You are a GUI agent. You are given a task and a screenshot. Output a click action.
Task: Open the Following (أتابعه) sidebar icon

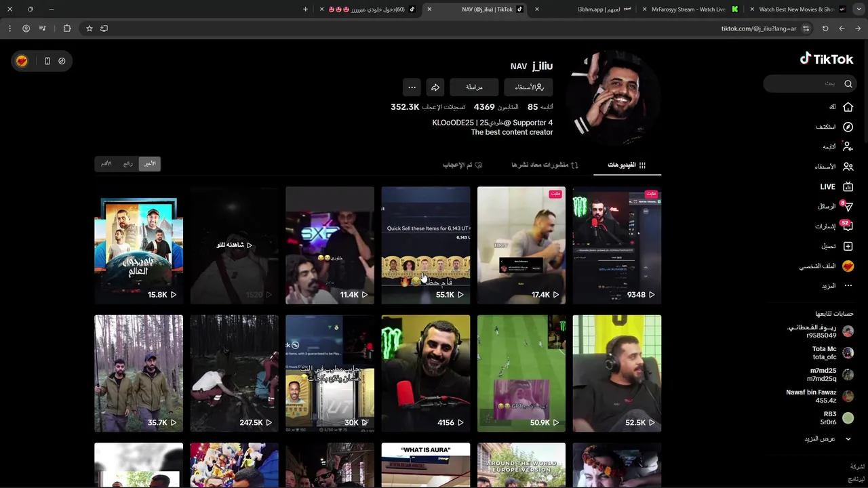[x=848, y=146]
